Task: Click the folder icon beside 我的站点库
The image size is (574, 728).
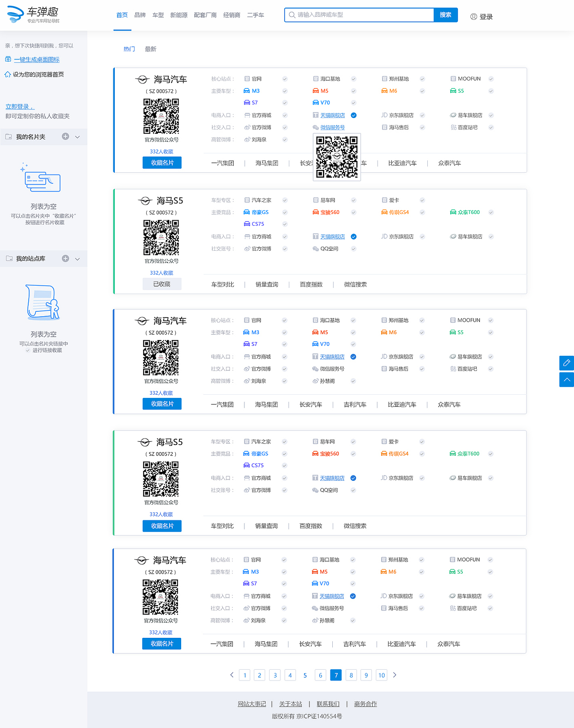Action: coord(9,258)
